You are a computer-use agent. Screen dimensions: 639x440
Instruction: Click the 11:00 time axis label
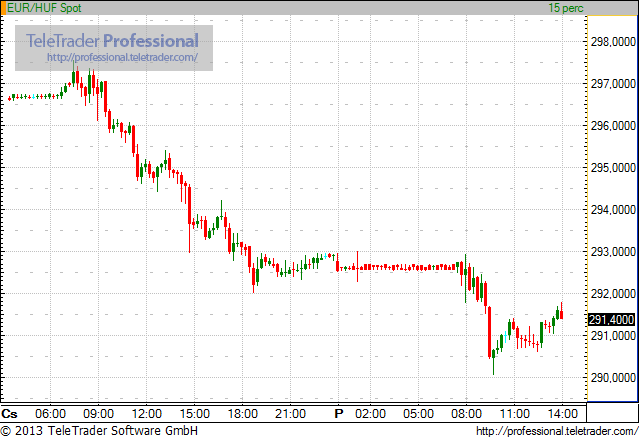[x=514, y=414]
